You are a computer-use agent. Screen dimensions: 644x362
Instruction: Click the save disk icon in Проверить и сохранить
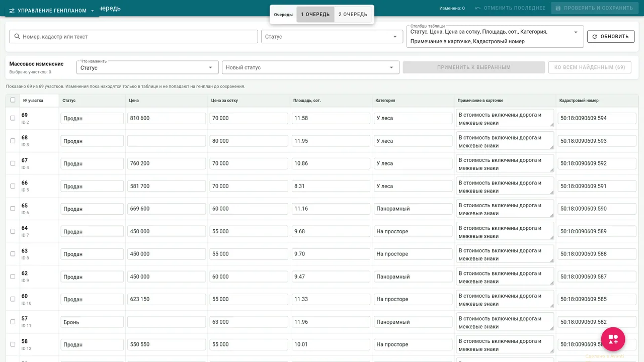558,8
